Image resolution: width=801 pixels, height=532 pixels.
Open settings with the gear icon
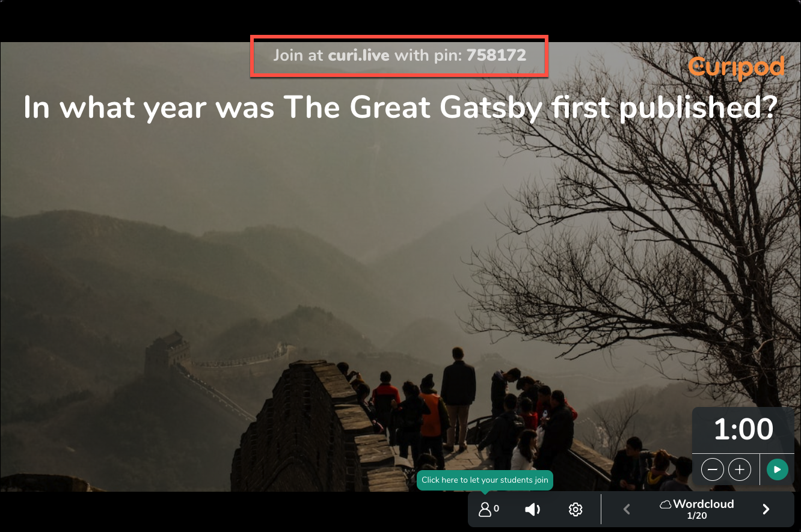pos(575,510)
